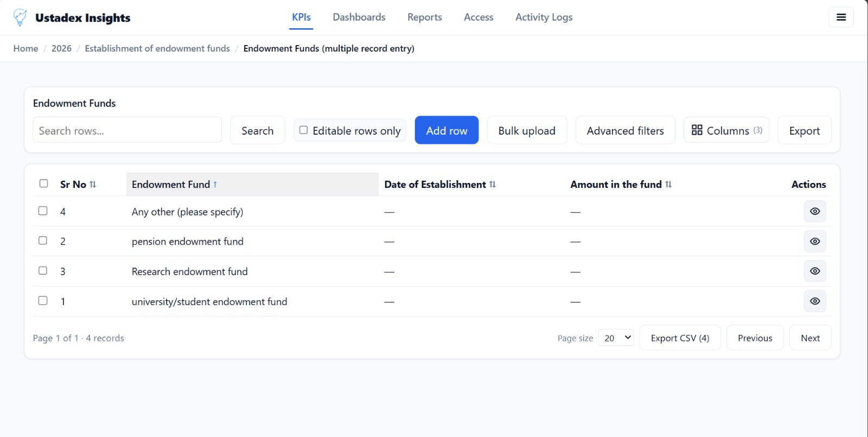Image resolution: width=868 pixels, height=437 pixels.
Task: Go to the Reports tab
Action: pos(425,17)
